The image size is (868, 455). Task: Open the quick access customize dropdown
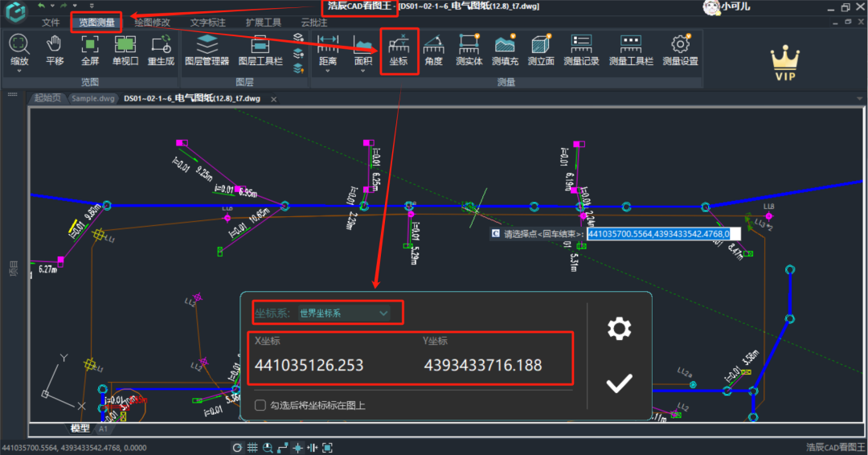[92, 6]
